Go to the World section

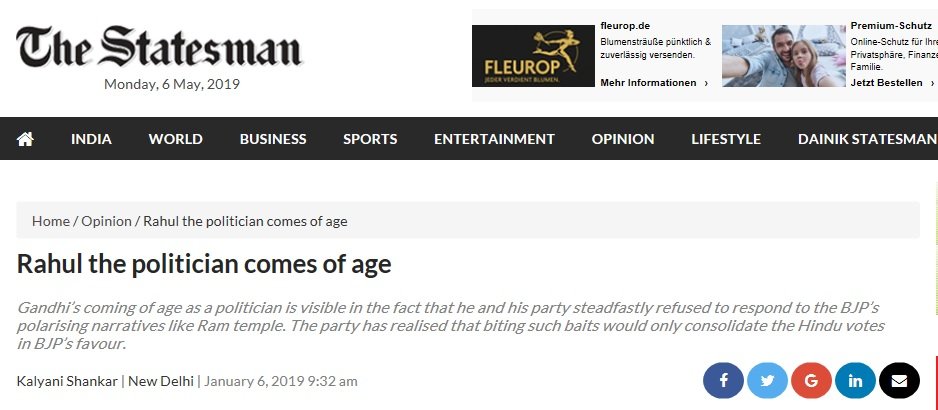click(x=175, y=139)
